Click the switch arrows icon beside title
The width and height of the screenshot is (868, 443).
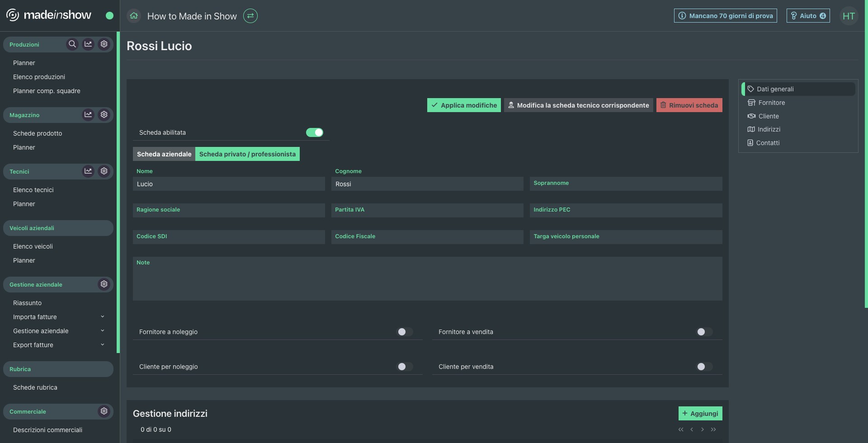pyautogui.click(x=250, y=16)
